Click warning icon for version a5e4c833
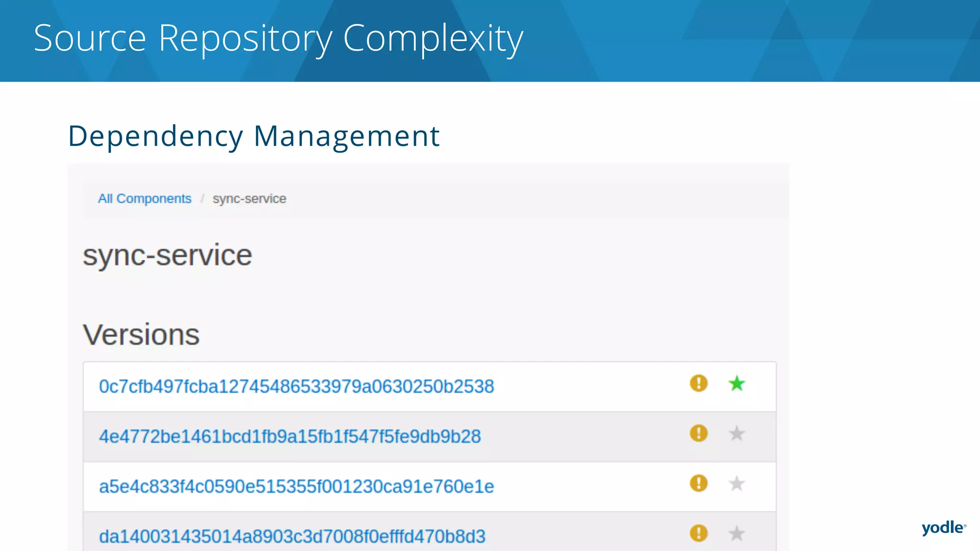The width and height of the screenshot is (980, 551). point(699,483)
